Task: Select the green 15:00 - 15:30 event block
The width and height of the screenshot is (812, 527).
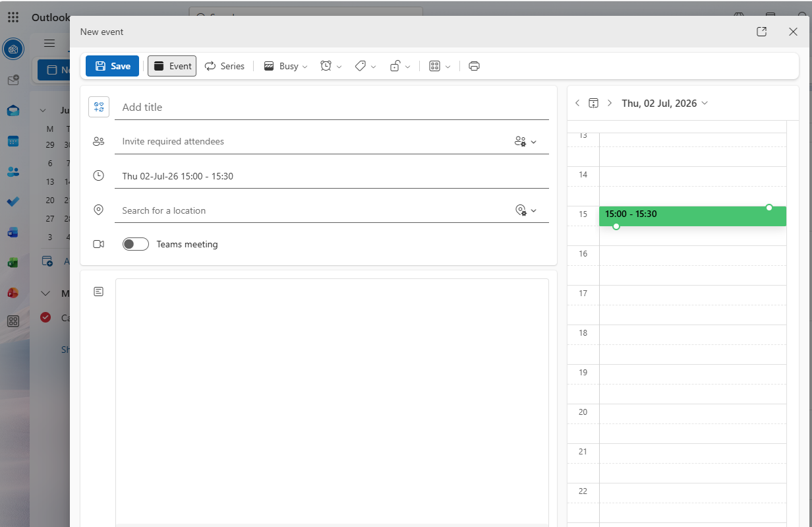Action: point(693,216)
